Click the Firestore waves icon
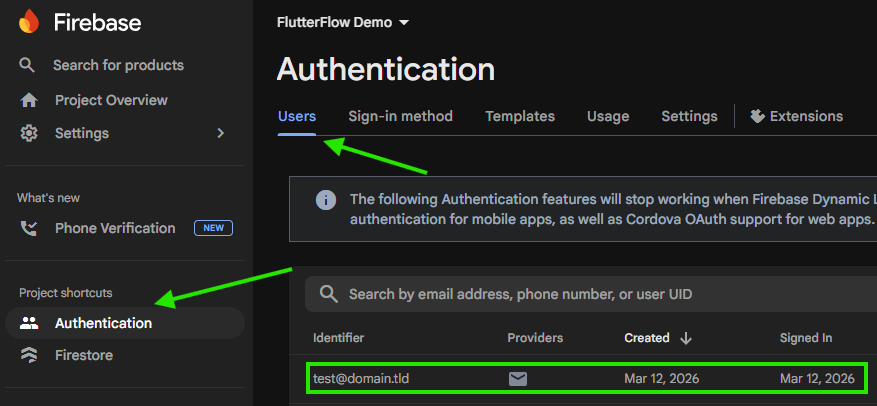This screenshot has width=877, height=406. pyautogui.click(x=29, y=356)
